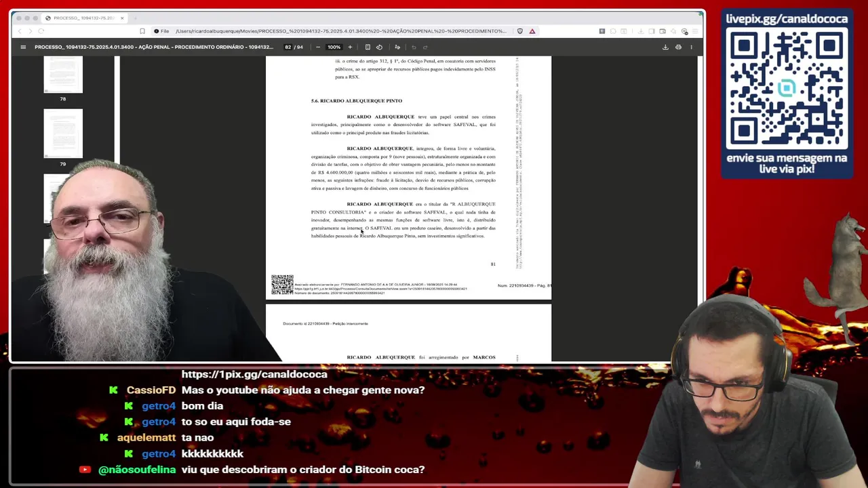Go forward in the browser
868x488 pixels.
point(31,31)
